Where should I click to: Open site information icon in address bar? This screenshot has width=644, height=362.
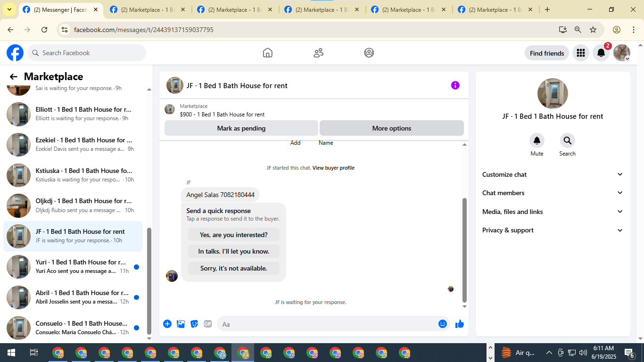[x=65, y=30]
